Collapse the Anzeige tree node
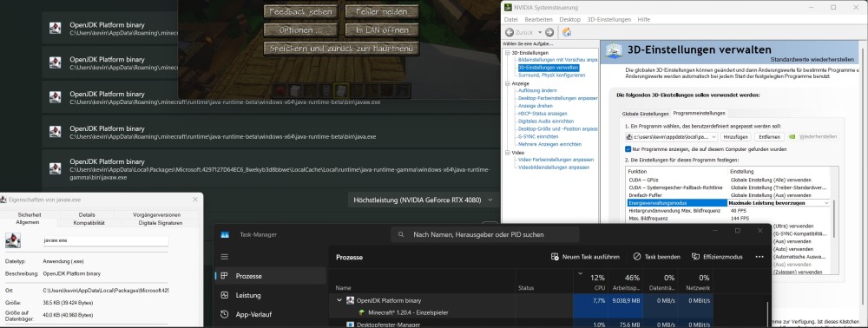This screenshot has width=868, height=328. click(507, 83)
